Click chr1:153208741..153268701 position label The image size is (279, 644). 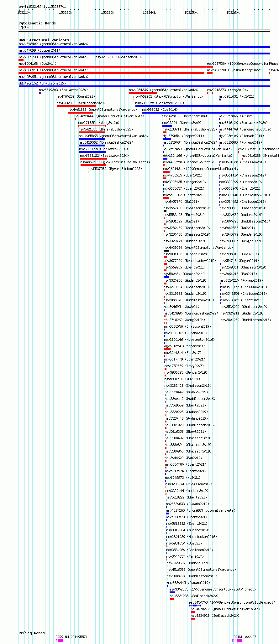click(42, 7)
